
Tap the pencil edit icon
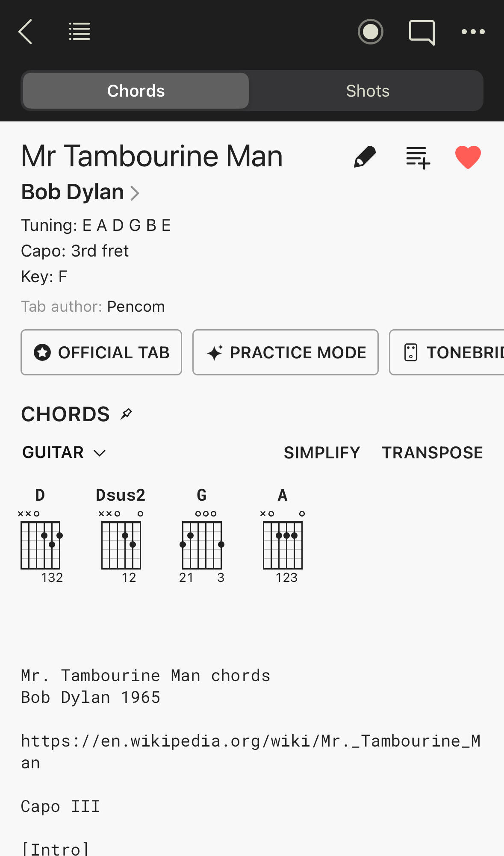pos(365,157)
